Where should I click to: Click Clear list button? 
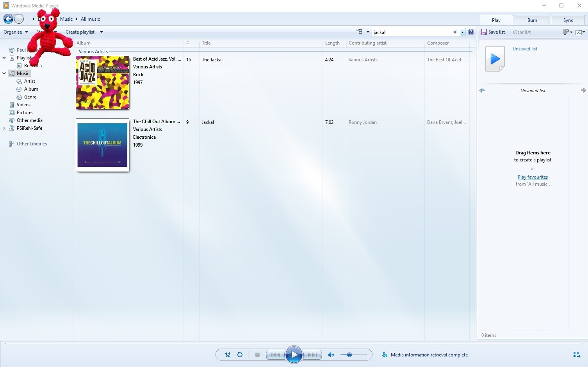click(x=522, y=32)
